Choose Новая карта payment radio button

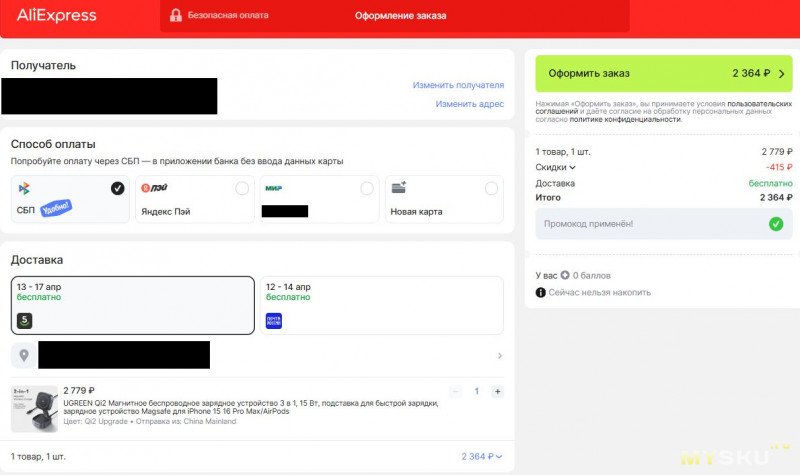click(491, 188)
